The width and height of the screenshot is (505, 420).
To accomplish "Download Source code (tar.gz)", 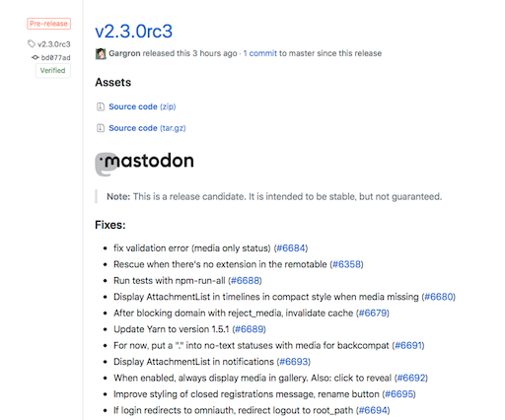I will click(147, 128).
